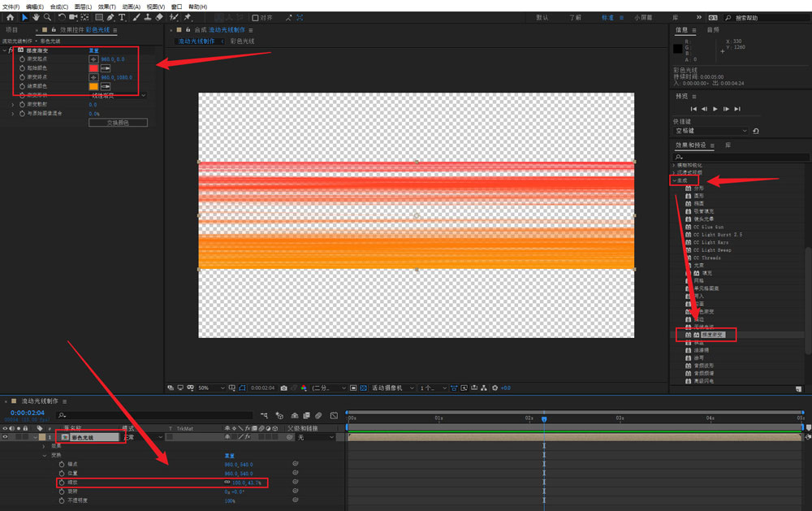Hide the 彩色光线 layer with eye icon

6,437
